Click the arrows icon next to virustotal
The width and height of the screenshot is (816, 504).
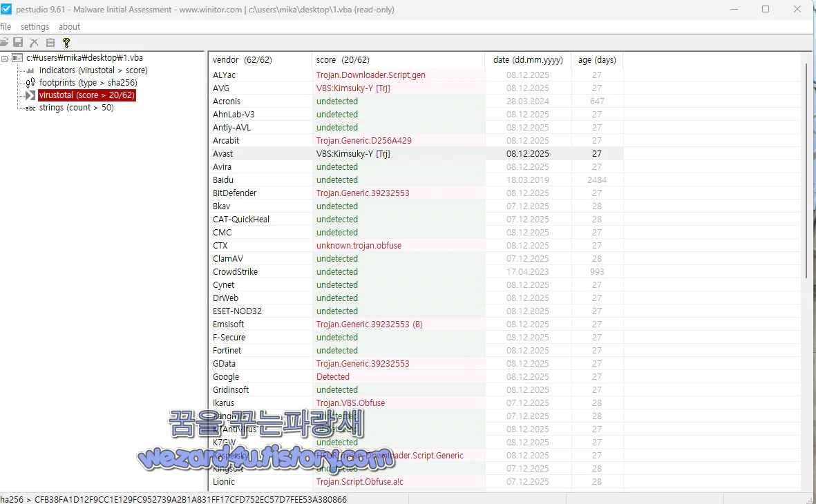(30, 95)
